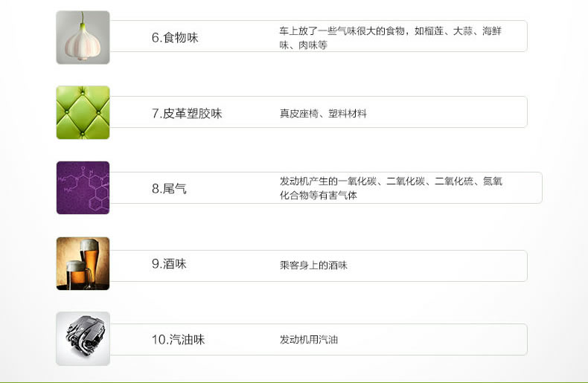Screen dimensions: 588x383
Task: Click the right end of 汽油味 row box
Action: click(523, 340)
